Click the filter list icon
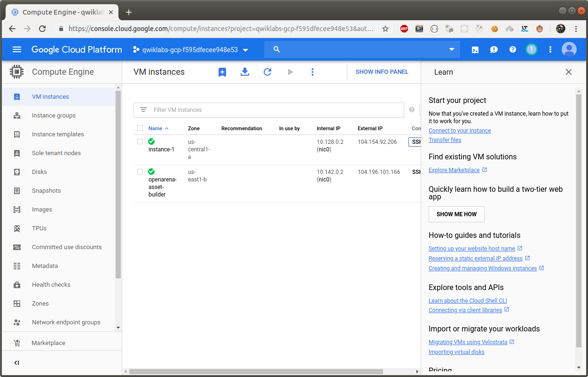This screenshot has width=588, height=377. pos(143,110)
